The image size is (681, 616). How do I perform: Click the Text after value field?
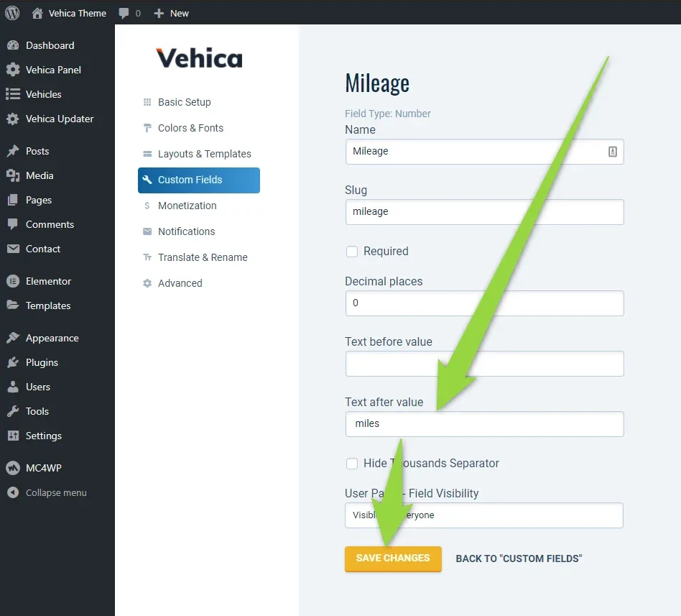click(x=484, y=424)
